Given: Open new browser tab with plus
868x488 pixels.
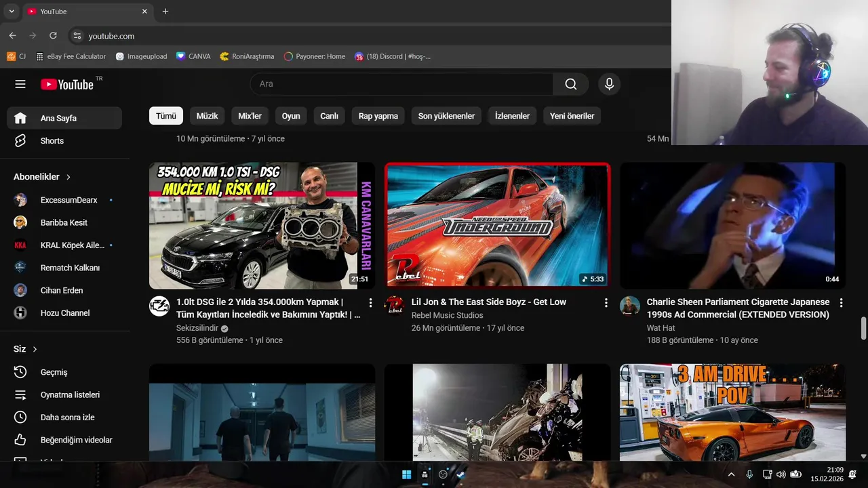Looking at the screenshot, I should (x=165, y=12).
